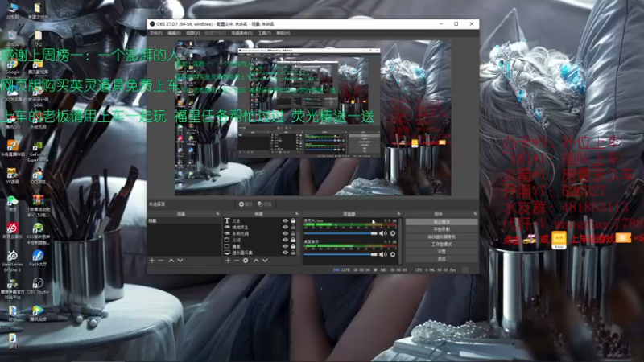Open 设置 from the controls panel
This screenshot has height=362, width=644.
(x=441, y=251)
